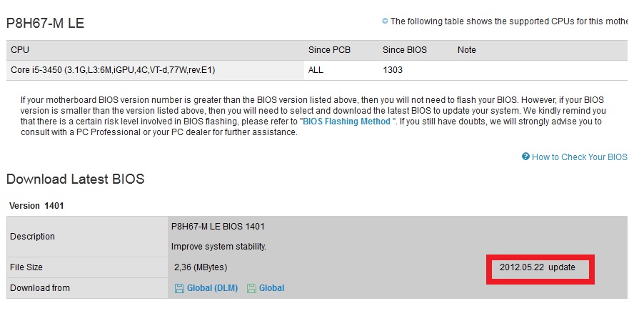Click the P8H67-M LE heading
Image resolution: width=644 pixels, height=321 pixels.
tap(45, 24)
